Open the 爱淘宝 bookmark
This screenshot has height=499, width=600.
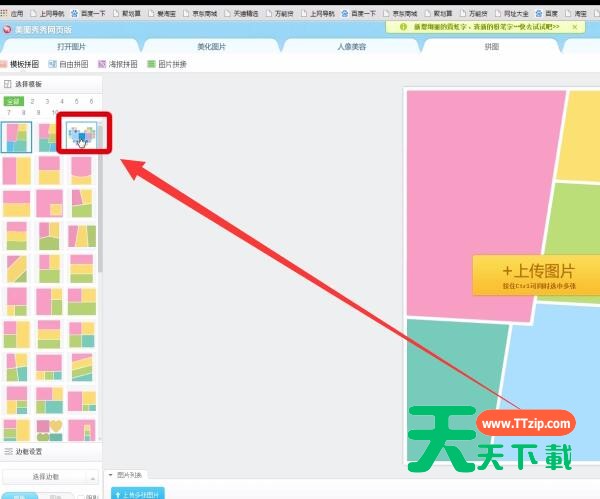point(162,13)
